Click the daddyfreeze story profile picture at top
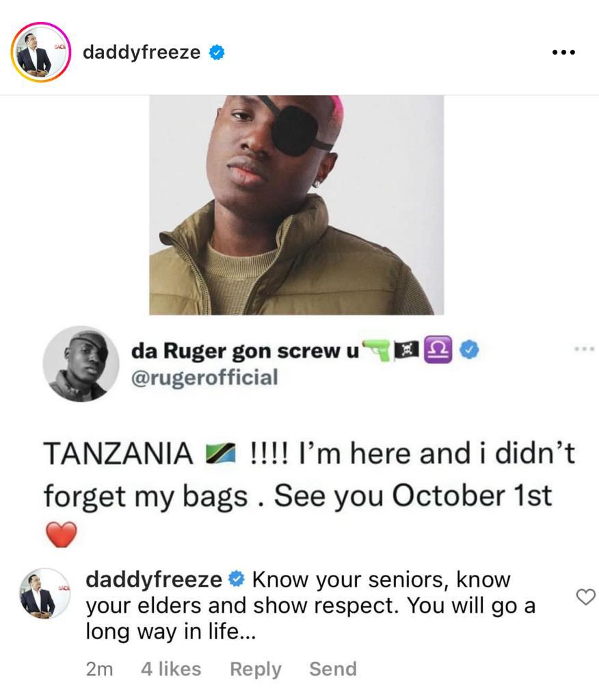The image size is (599, 700). 40,53
